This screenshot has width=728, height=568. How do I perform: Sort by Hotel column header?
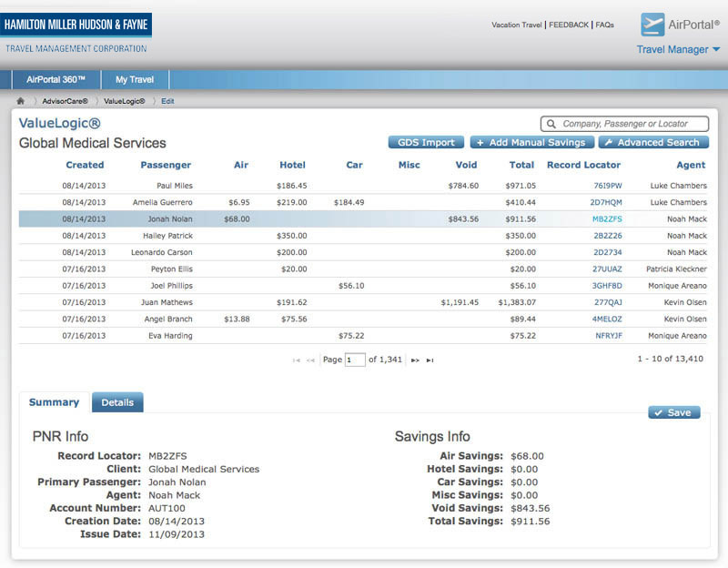point(292,165)
